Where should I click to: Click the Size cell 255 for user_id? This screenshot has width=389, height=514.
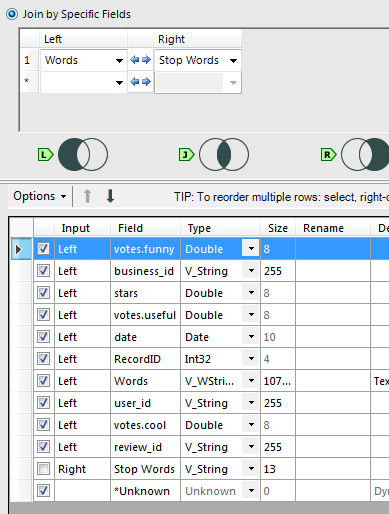278,403
